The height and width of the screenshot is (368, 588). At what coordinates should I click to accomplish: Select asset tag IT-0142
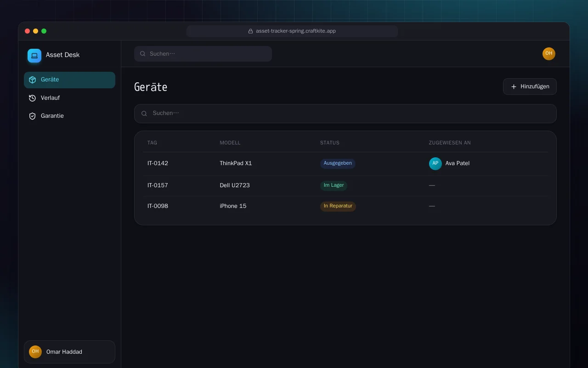click(x=158, y=163)
